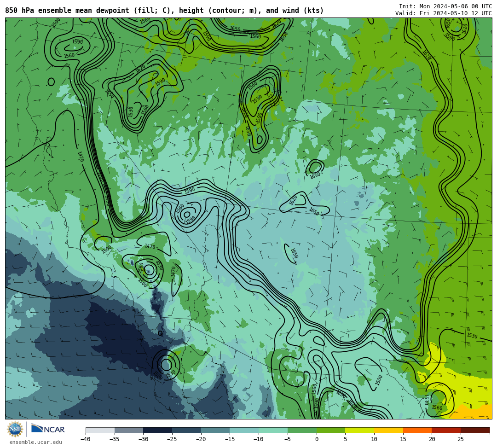
Task: Click the NSF logo
Action: pyautogui.click(x=15, y=429)
